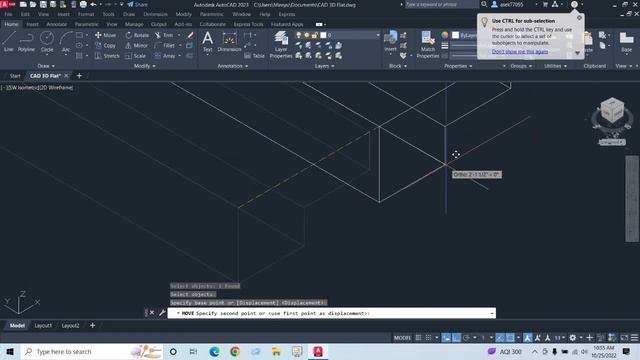
Task: Click the keyword search box
Action: pos(441,4)
